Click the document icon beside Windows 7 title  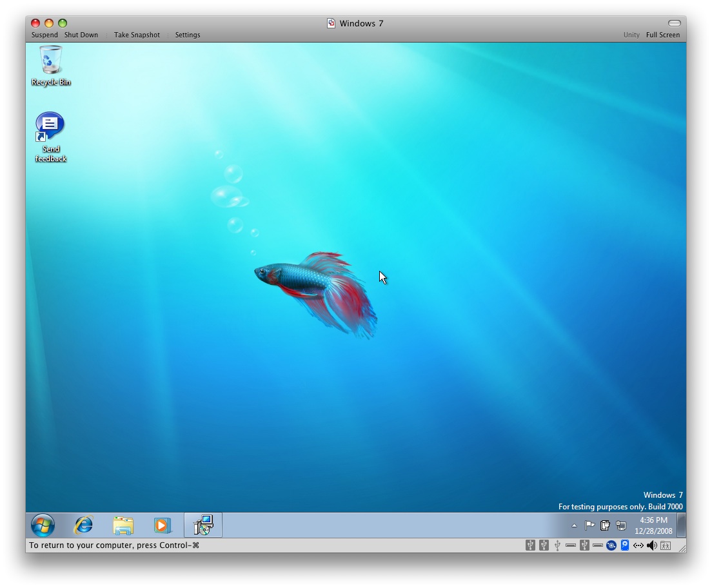point(331,23)
